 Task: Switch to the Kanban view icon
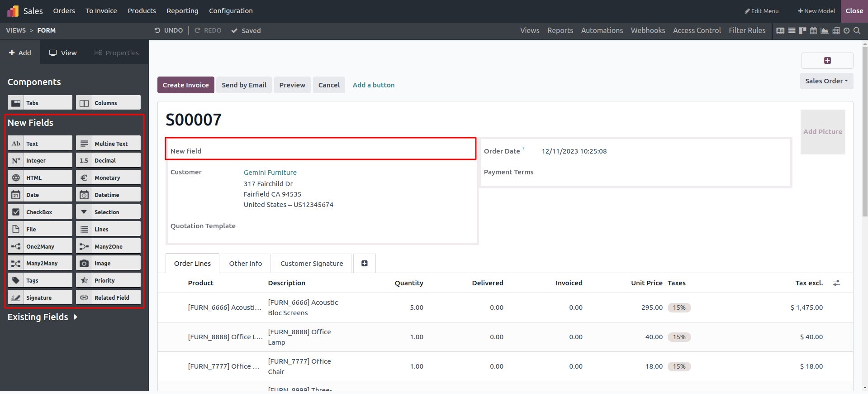803,30
